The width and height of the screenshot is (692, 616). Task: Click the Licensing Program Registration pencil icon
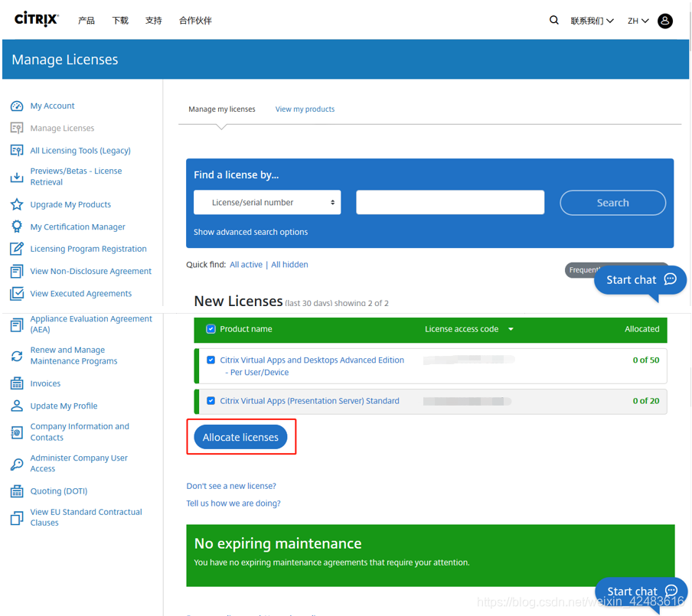click(x=17, y=249)
